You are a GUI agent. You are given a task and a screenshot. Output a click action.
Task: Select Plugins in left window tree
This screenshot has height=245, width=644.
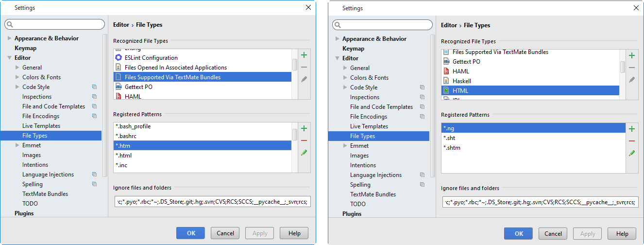24,213
